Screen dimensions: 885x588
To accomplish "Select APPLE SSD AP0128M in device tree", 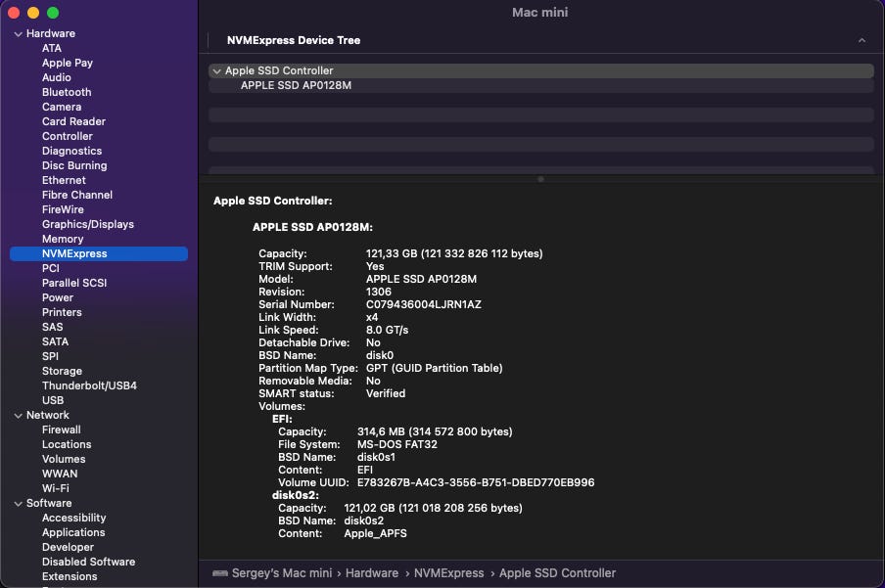I will (296, 85).
